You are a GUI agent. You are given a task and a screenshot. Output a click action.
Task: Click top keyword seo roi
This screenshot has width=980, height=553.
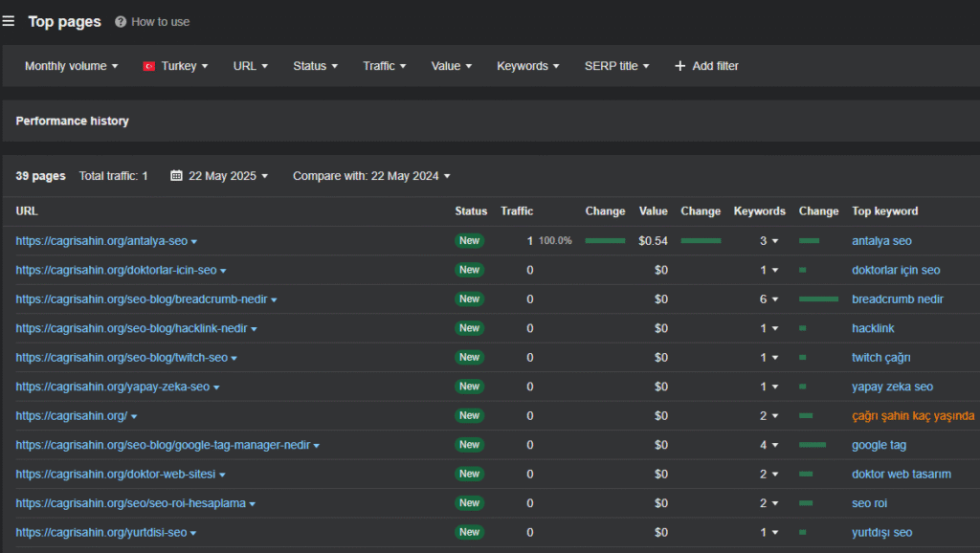pyautogui.click(x=869, y=503)
